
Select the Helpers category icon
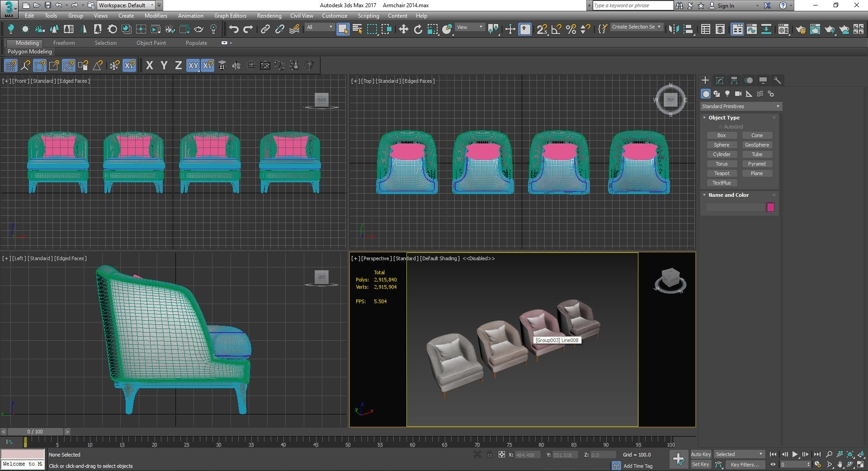(x=749, y=94)
